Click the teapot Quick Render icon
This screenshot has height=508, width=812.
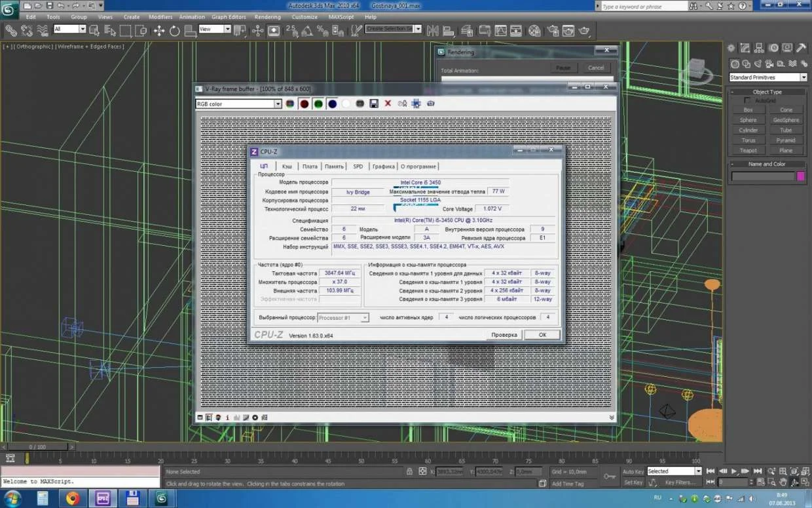pos(584,30)
